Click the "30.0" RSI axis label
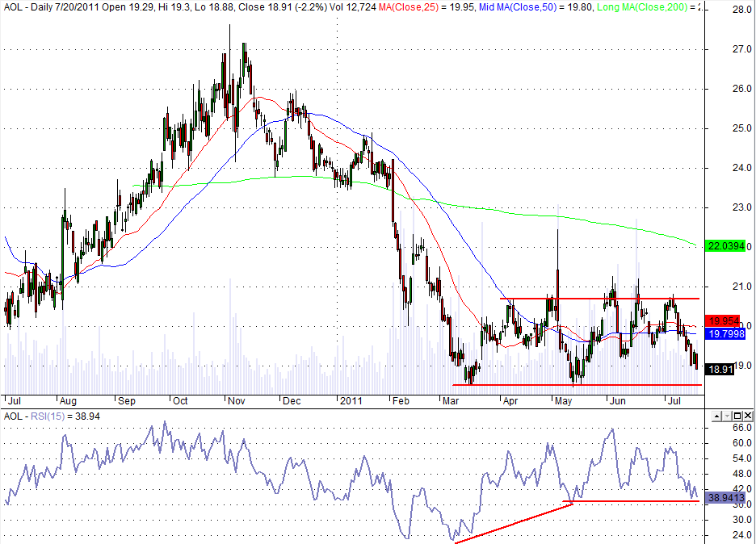Image resolution: width=756 pixels, height=544 pixels. (x=742, y=520)
